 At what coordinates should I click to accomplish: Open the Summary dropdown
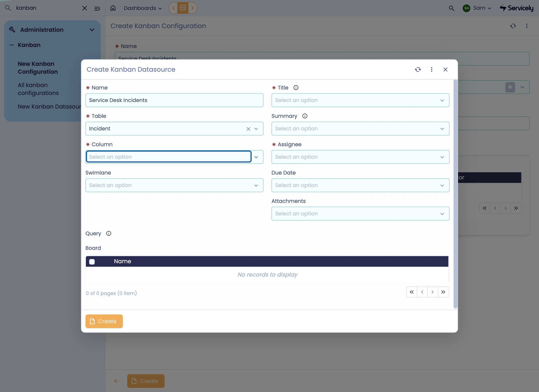360,129
